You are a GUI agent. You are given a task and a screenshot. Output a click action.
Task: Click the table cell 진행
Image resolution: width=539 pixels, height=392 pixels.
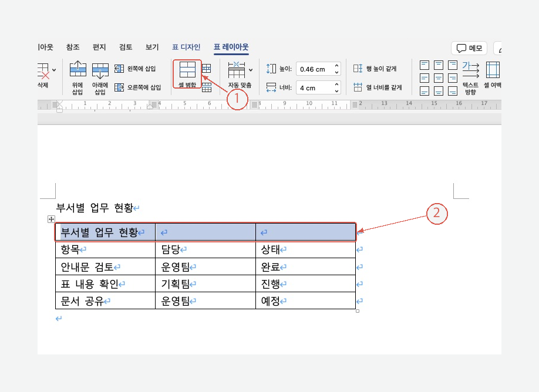[305, 284]
